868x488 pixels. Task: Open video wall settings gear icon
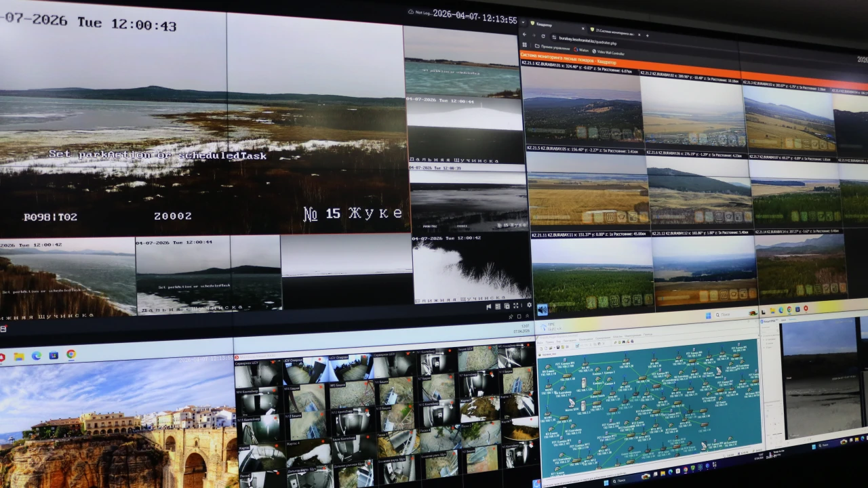point(530,305)
